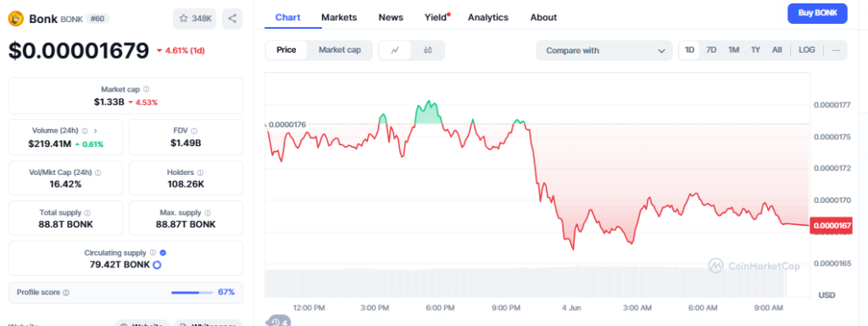Switch to candlestick chart icon
This screenshot has height=326, width=868.
(427, 50)
